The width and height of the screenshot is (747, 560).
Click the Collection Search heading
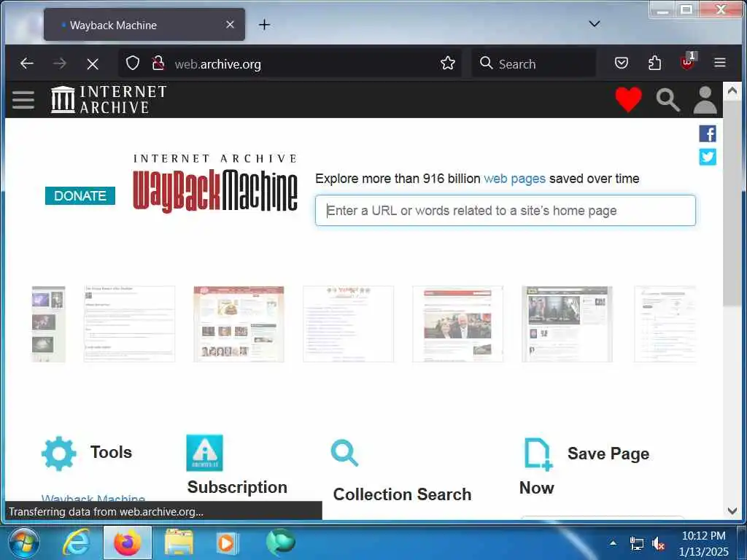click(402, 494)
